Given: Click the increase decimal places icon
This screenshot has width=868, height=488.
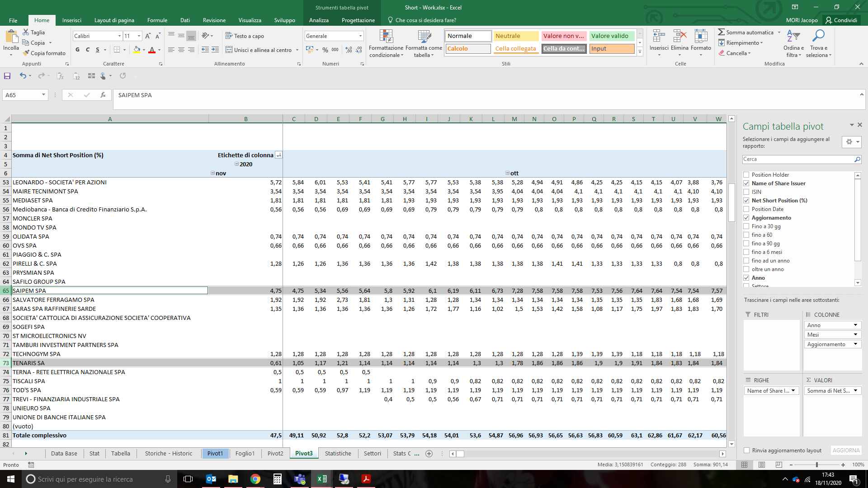Looking at the screenshot, I should coord(349,50).
